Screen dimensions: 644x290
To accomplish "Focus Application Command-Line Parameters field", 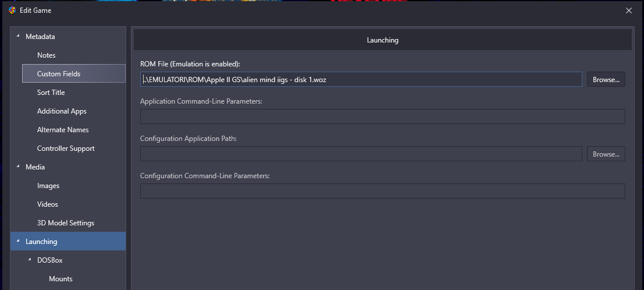I will pos(383,116).
